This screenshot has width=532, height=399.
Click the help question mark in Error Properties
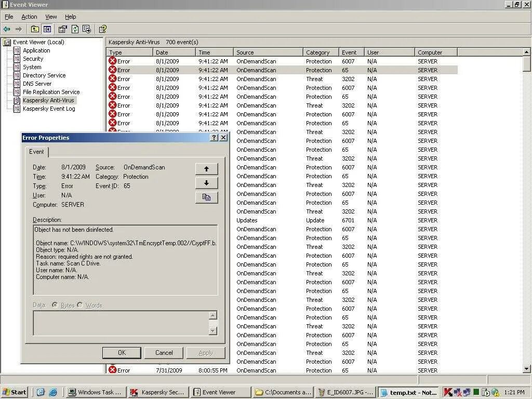coord(214,137)
